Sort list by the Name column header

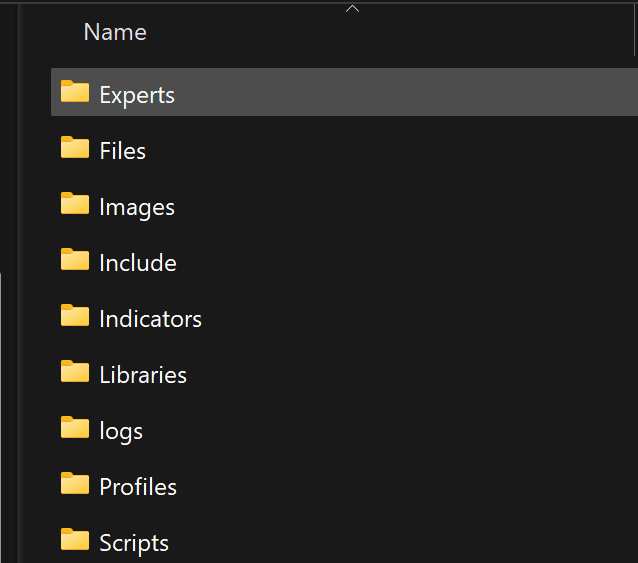point(115,32)
